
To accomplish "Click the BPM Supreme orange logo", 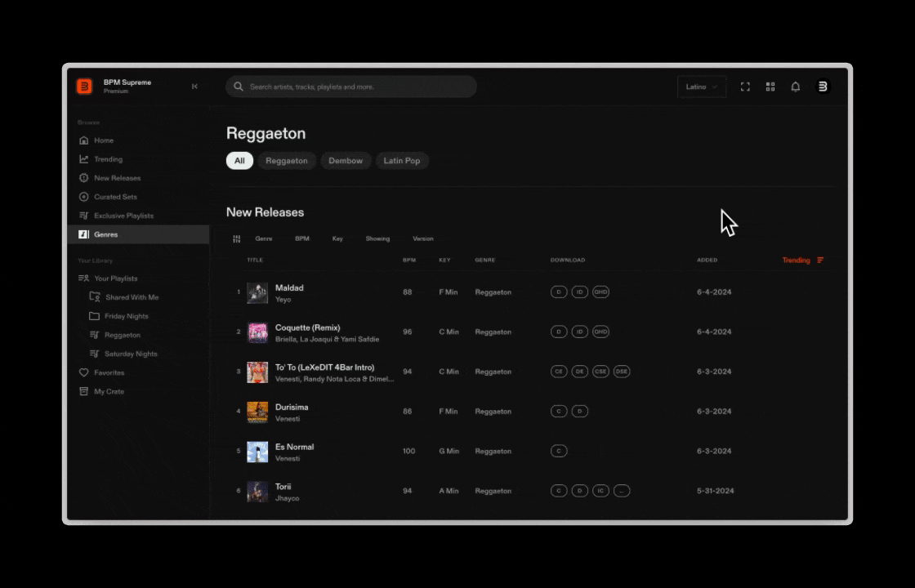I will [x=84, y=87].
